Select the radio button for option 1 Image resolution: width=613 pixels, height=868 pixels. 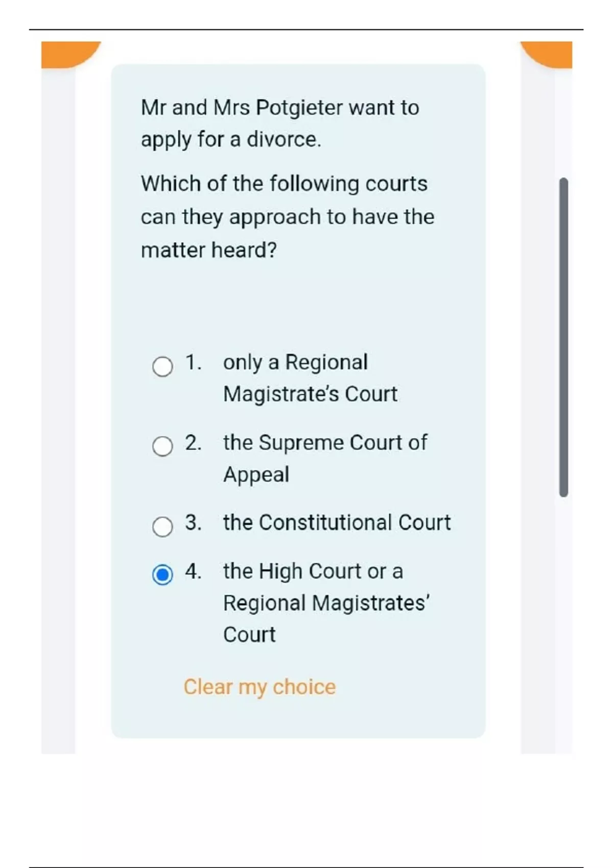162,366
